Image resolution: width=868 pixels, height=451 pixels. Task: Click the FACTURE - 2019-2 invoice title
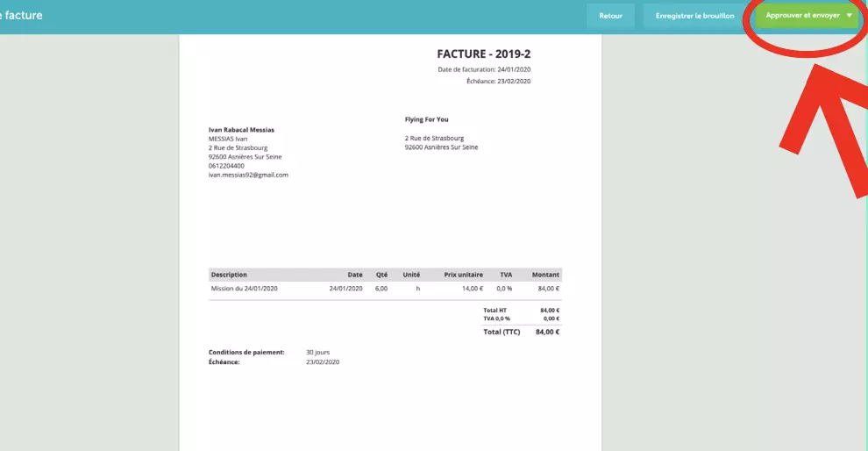click(483, 54)
